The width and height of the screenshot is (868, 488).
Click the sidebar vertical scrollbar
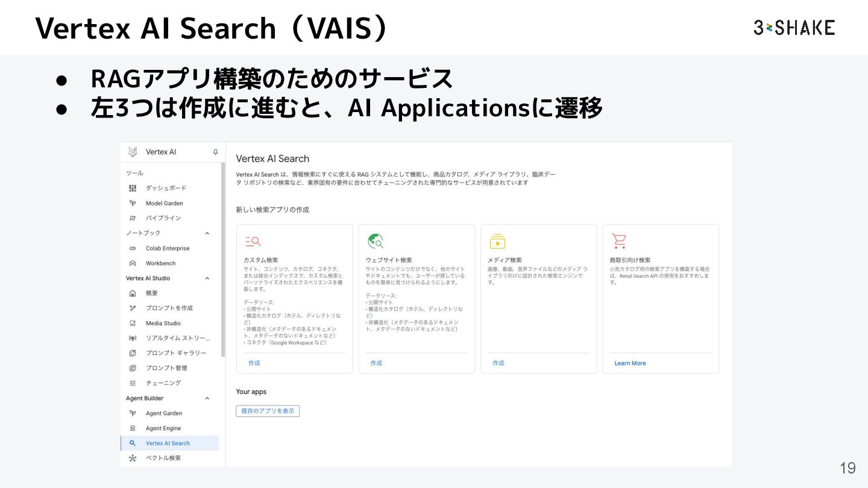click(x=223, y=259)
